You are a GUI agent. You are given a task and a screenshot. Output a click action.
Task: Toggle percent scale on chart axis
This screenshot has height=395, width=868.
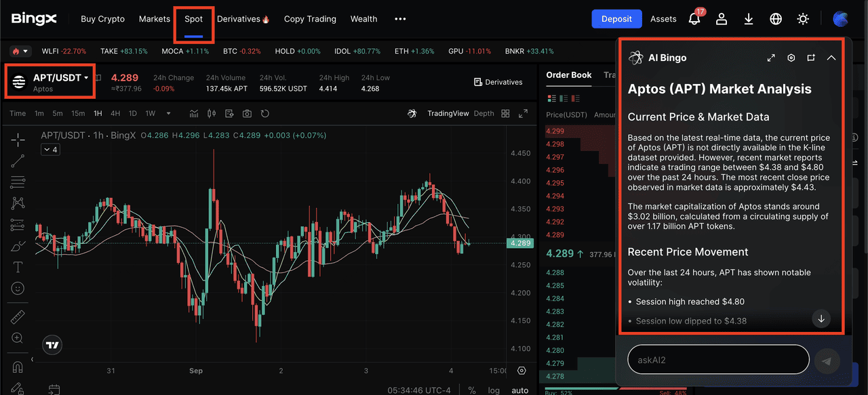tap(472, 390)
